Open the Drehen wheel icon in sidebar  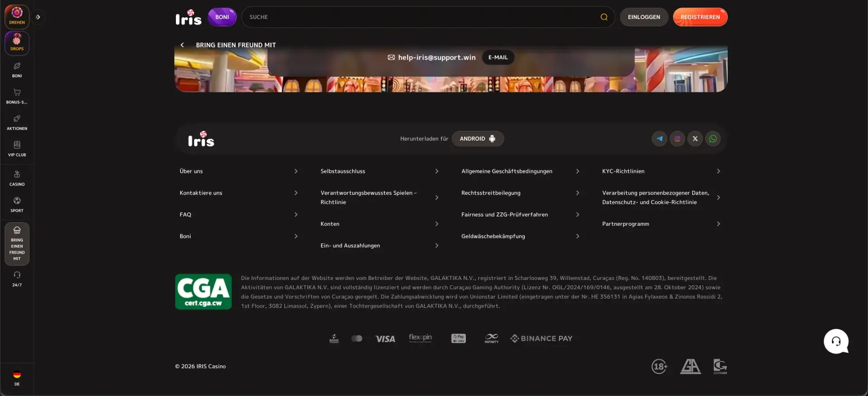point(17,17)
